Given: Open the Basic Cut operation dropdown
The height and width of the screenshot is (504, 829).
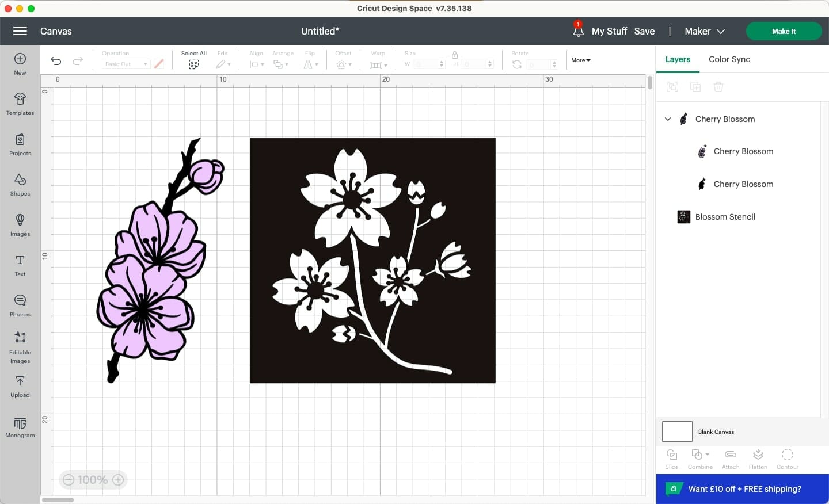Looking at the screenshot, I should coord(124,64).
